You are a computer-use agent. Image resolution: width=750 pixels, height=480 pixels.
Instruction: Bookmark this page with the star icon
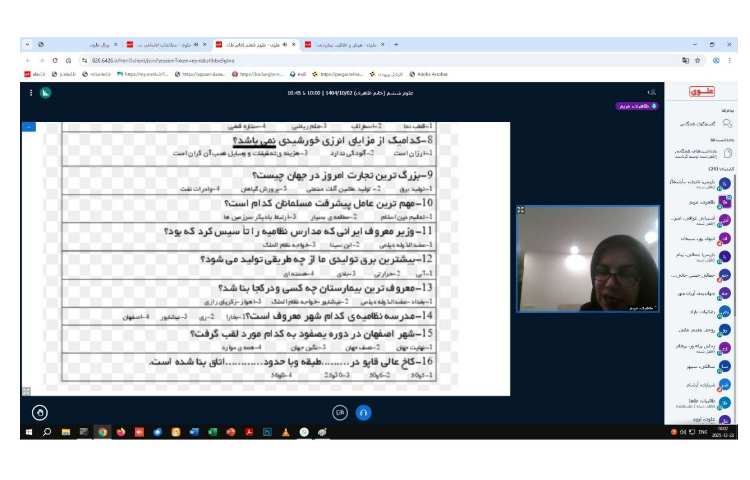coord(698,60)
